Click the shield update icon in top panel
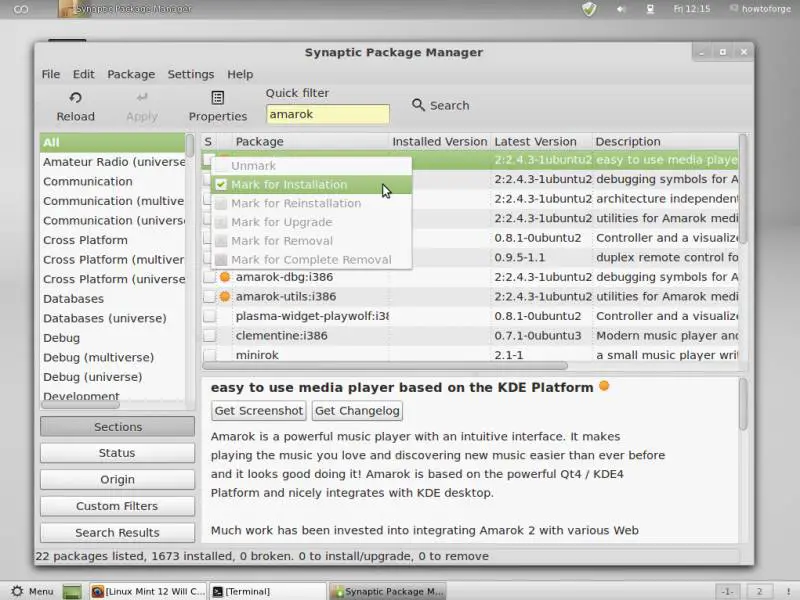This screenshot has width=800, height=600. click(589, 9)
